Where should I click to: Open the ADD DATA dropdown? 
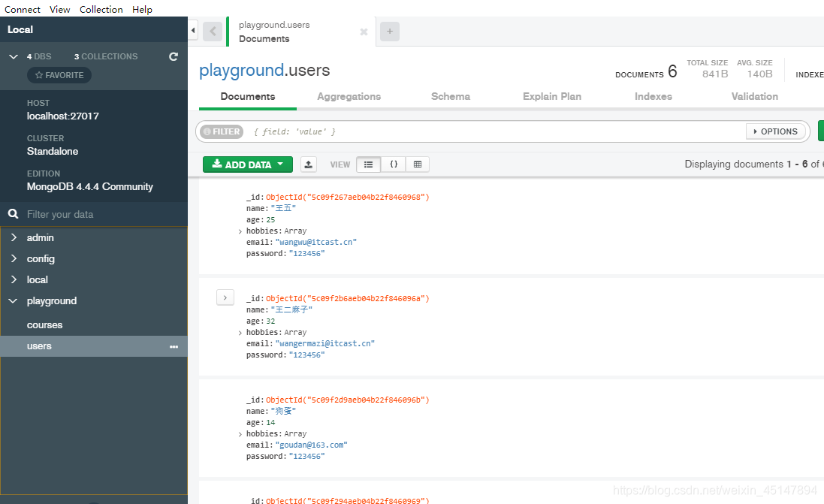[248, 164]
